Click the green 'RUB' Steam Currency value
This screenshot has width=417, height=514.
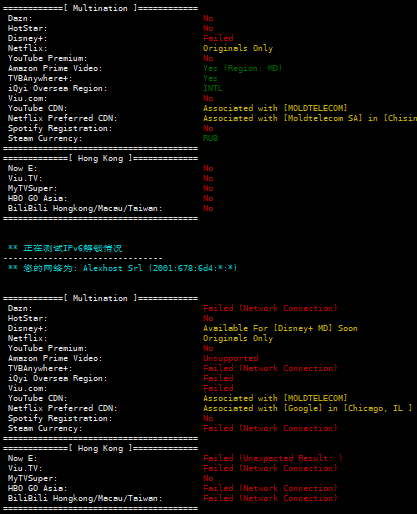coord(210,138)
